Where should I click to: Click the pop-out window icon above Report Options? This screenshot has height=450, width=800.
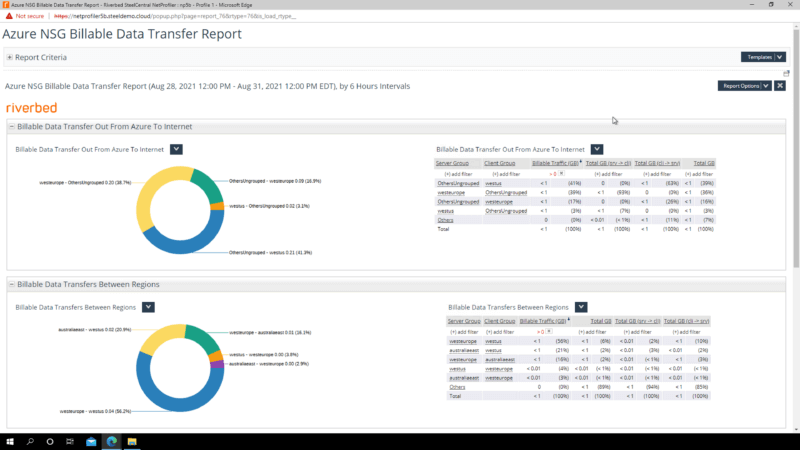[786, 74]
